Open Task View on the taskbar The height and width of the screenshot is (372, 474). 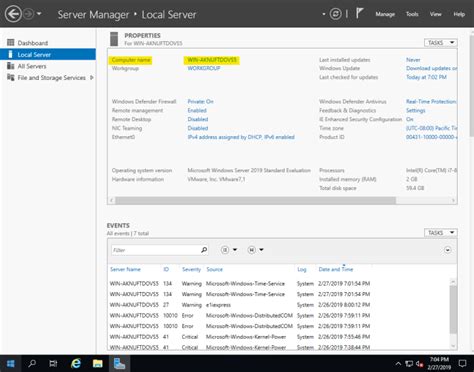(53, 363)
